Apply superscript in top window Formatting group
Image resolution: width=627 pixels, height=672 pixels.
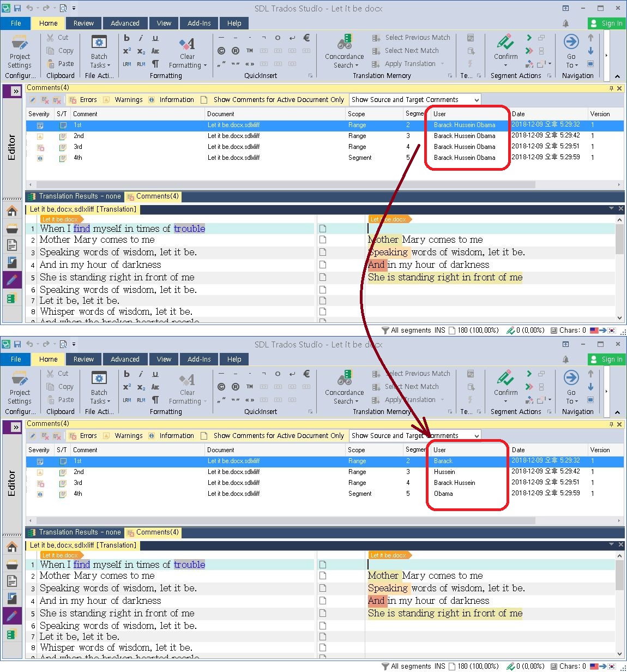coord(127,51)
